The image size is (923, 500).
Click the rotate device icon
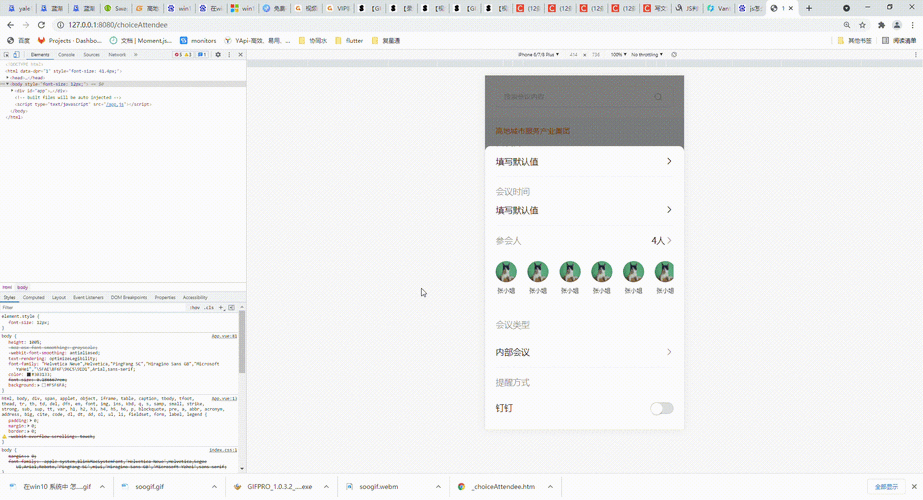(x=674, y=55)
